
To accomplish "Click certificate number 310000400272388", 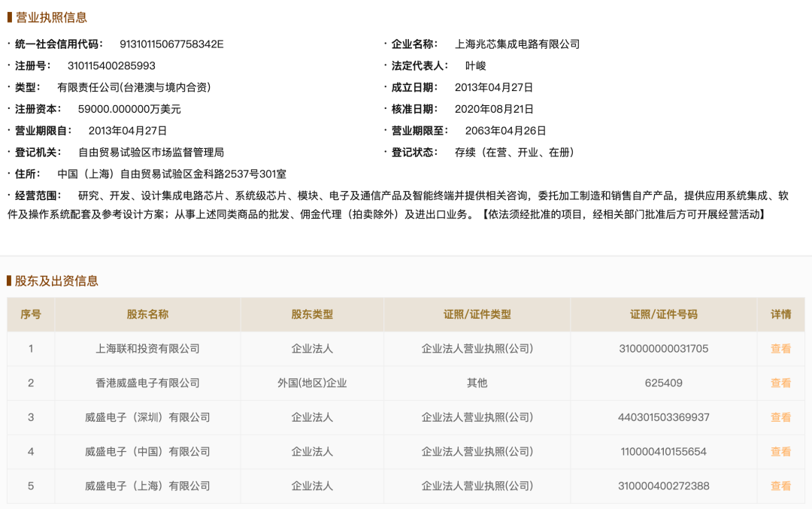I will pos(663,486).
